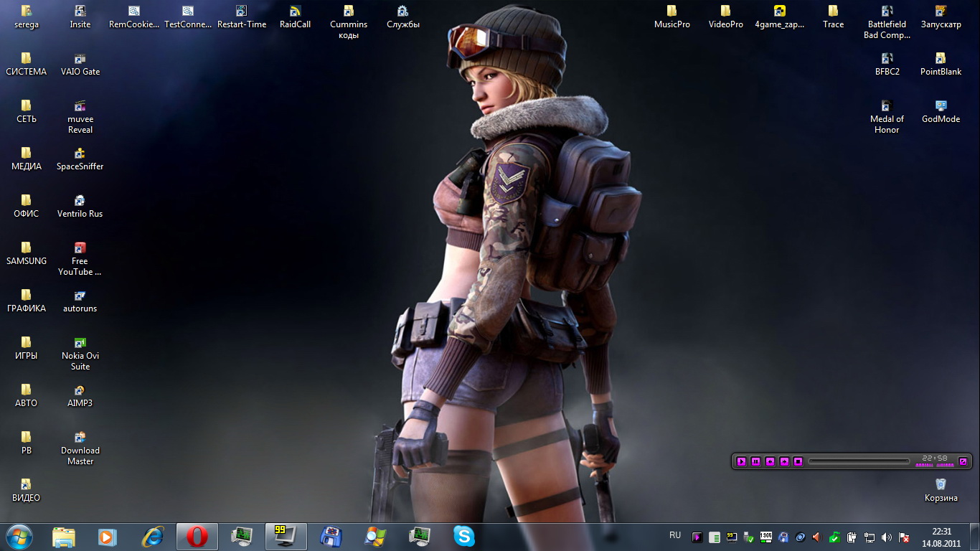Open the СИСТЕМА folder
The height and width of the screenshot is (551, 980).
click(27, 65)
